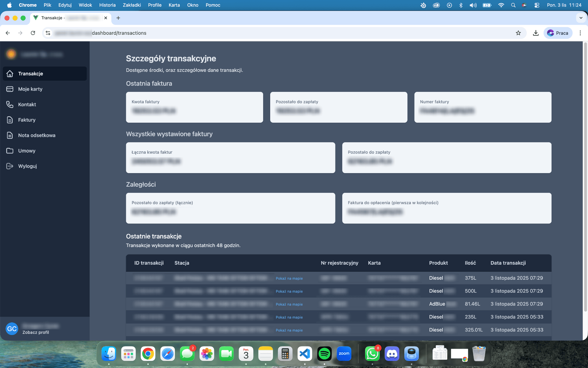The height and width of the screenshot is (368, 588).
Task: Open Spotify from the dock
Action: point(324,354)
